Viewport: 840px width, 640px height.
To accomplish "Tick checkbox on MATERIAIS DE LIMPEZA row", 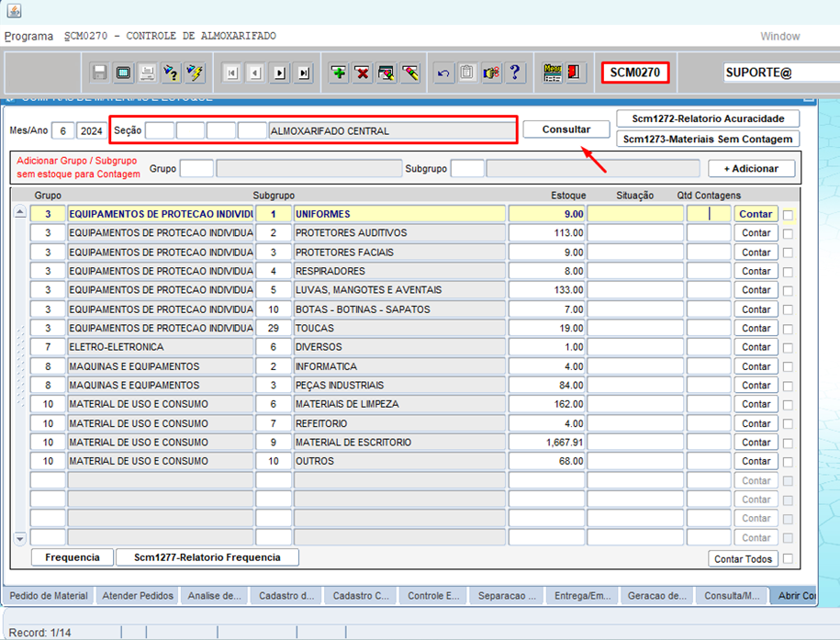I will click(x=788, y=405).
